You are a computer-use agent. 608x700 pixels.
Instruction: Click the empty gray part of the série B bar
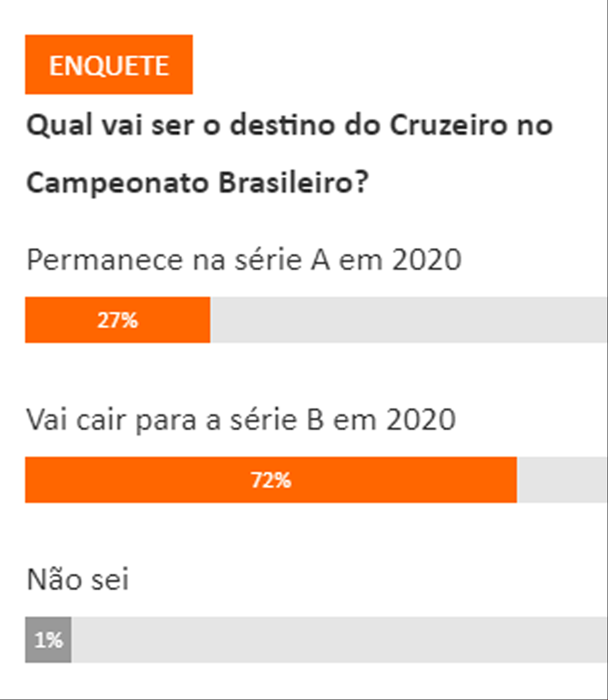tap(562, 480)
